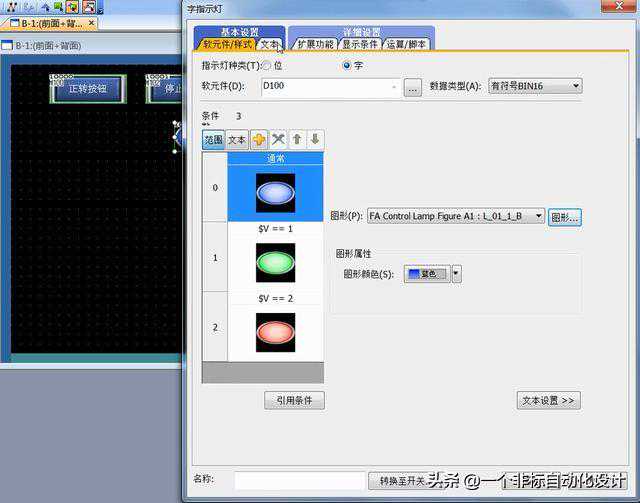The width and height of the screenshot is (640, 503).
Task: Open the 显示条件 tab
Action: 360,45
